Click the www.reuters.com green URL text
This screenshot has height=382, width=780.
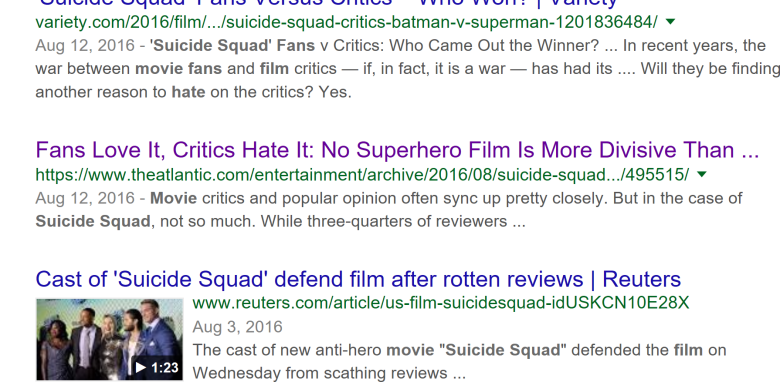441,302
